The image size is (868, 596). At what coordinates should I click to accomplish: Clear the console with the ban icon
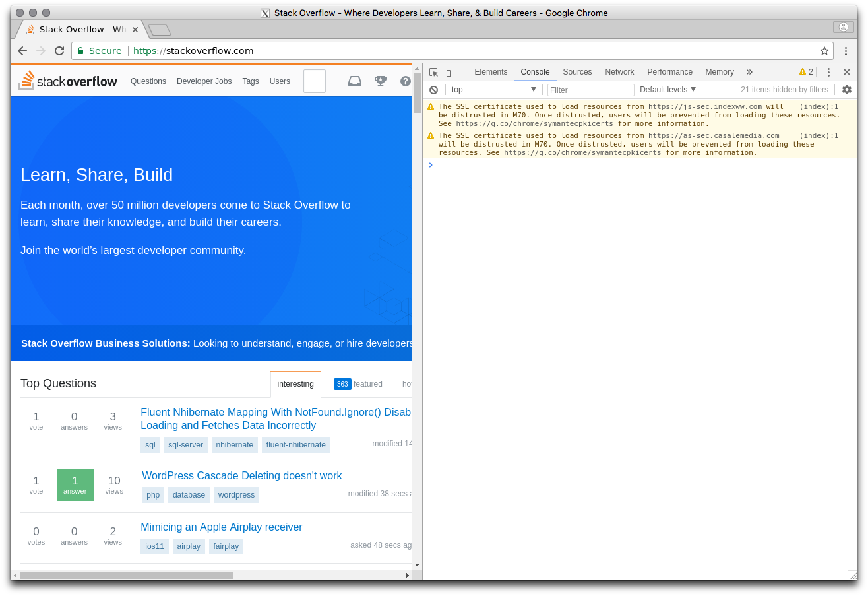[433, 90]
